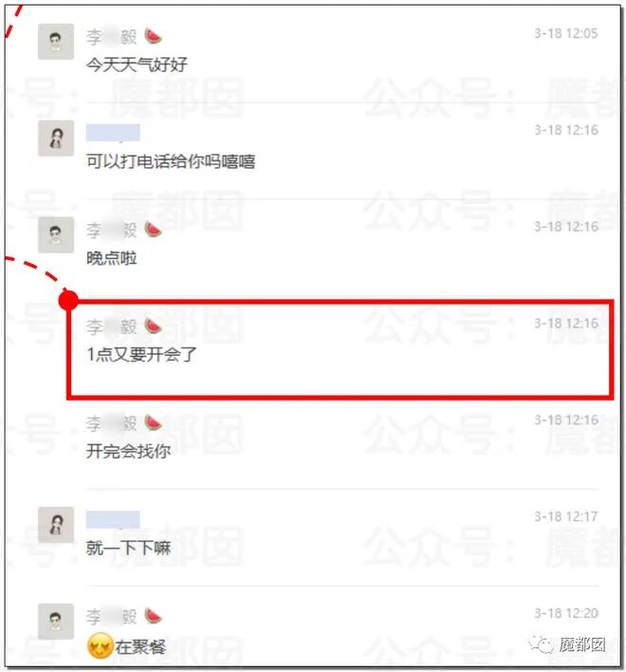Image resolution: width=626 pixels, height=672 pixels.
Task: Click the timestamp 3-18 12:05
Action: coord(565,33)
